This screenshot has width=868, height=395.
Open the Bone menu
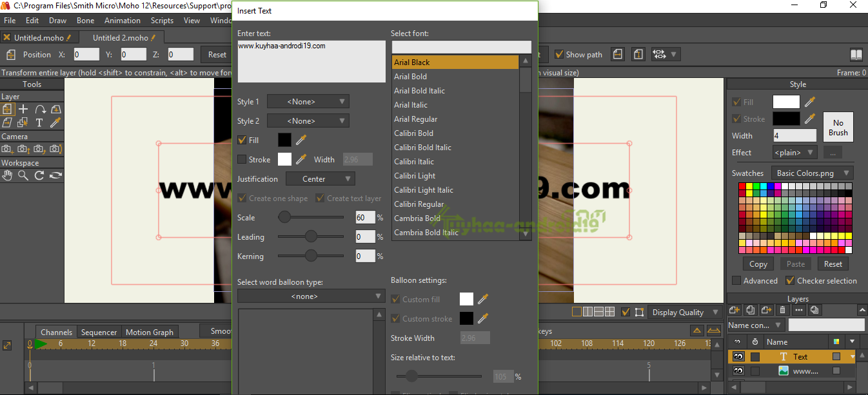85,20
